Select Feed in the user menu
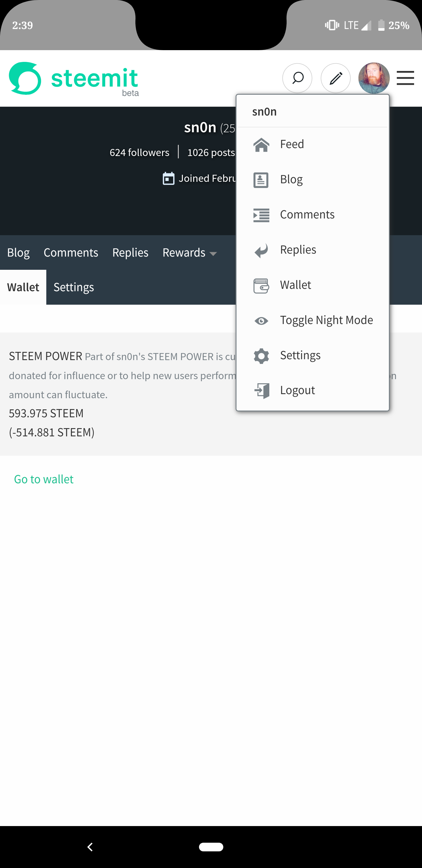The image size is (422, 868). click(313, 144)
